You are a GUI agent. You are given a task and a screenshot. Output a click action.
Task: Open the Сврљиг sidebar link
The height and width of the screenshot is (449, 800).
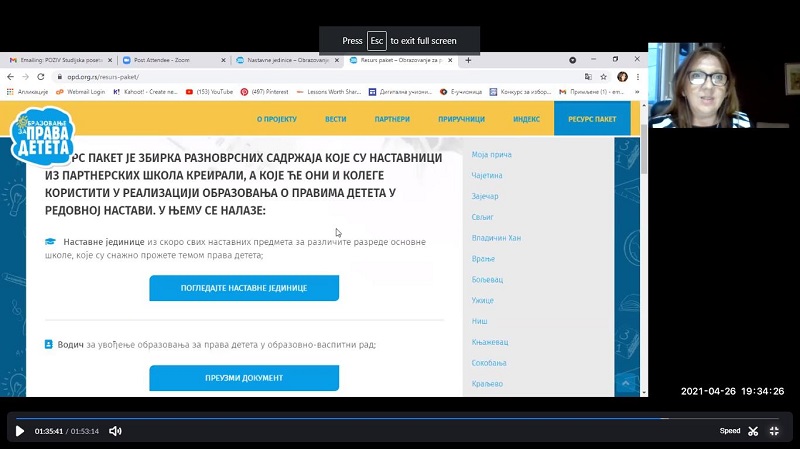point(482,217)
